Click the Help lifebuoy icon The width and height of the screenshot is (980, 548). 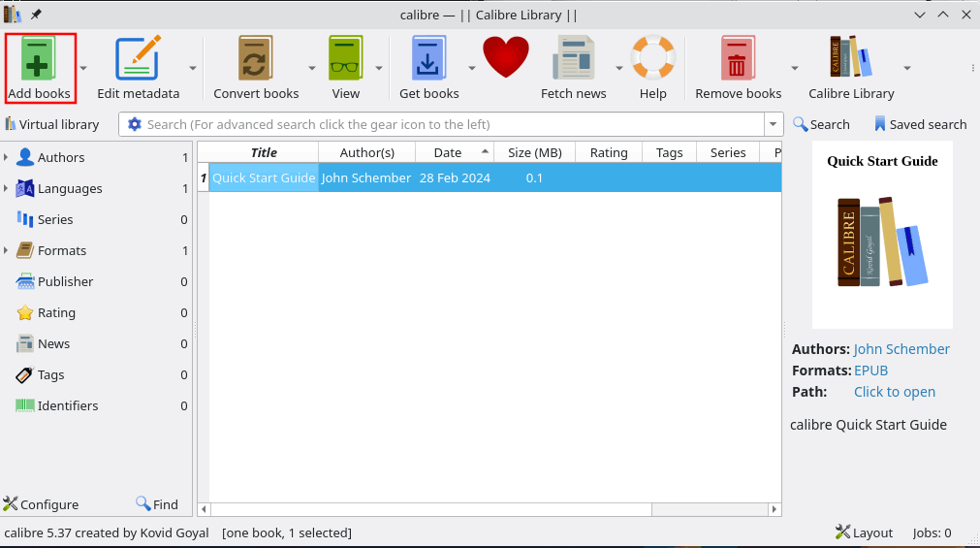[652, 60]
